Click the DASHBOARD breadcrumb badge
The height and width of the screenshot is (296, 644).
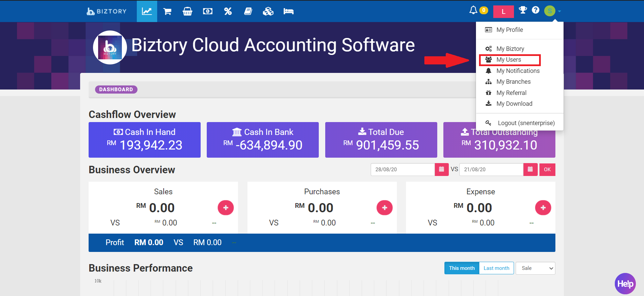point(116,90)
